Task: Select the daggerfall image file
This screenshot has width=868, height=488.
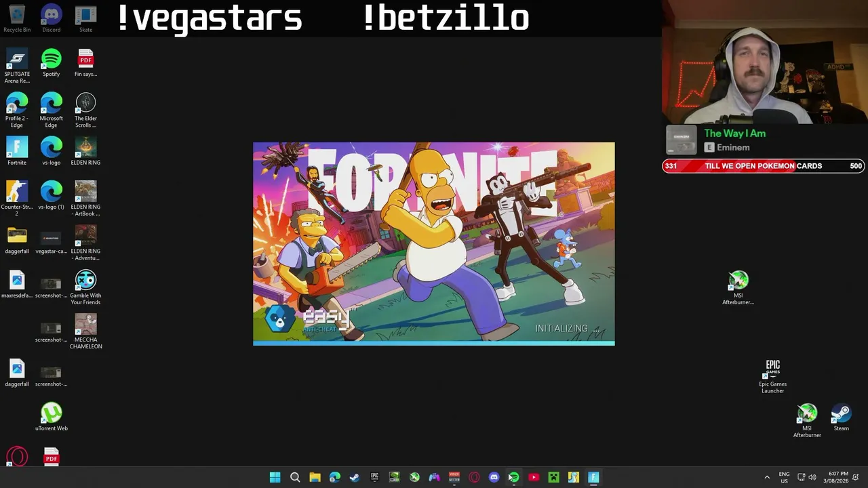Action: pos(17,373)
